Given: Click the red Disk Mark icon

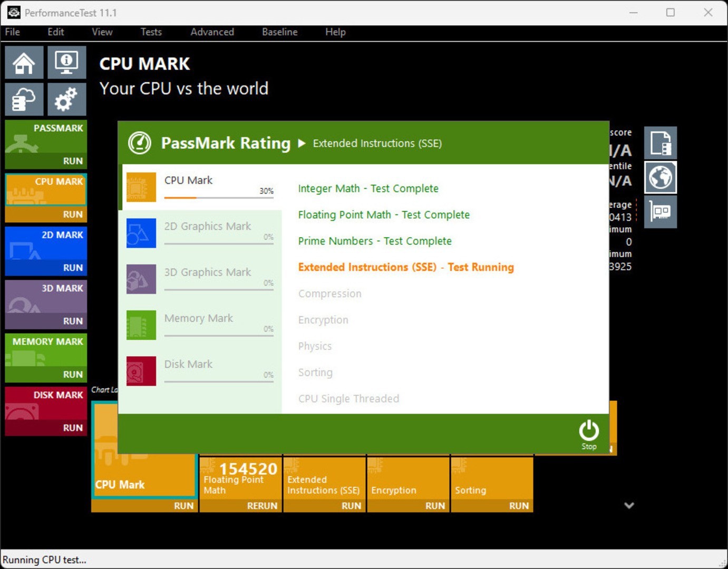Looking at the screenshot, I should click(x=141, y=371).
